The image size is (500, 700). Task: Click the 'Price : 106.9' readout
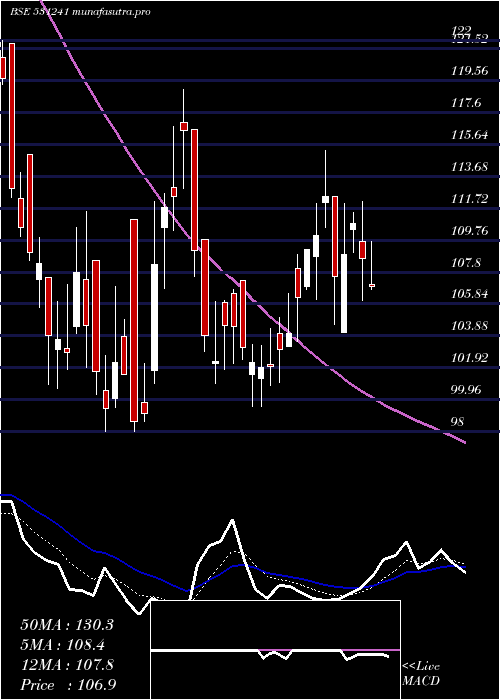pos(68,685)
